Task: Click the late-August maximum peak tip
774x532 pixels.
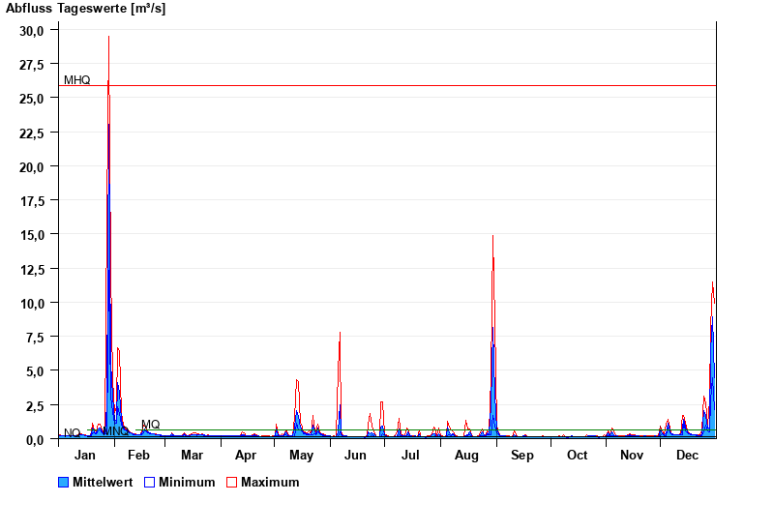Action: pos(492,236)
